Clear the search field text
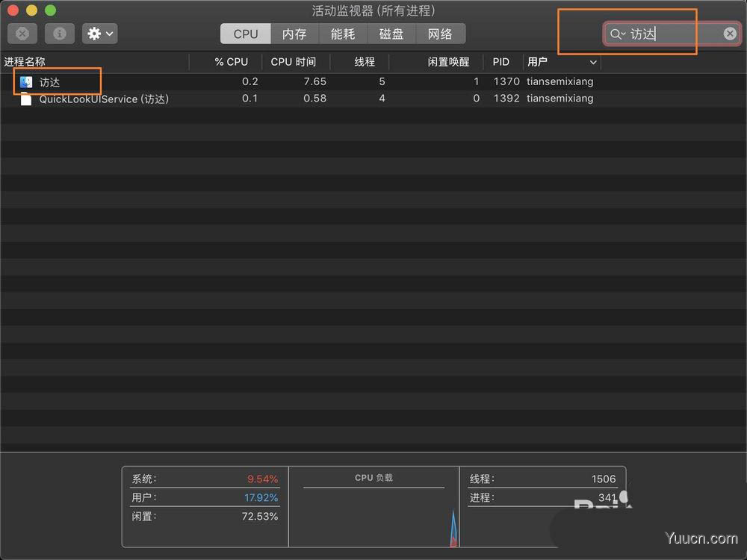This screenshot has height=560, width=747. [730, 34]
